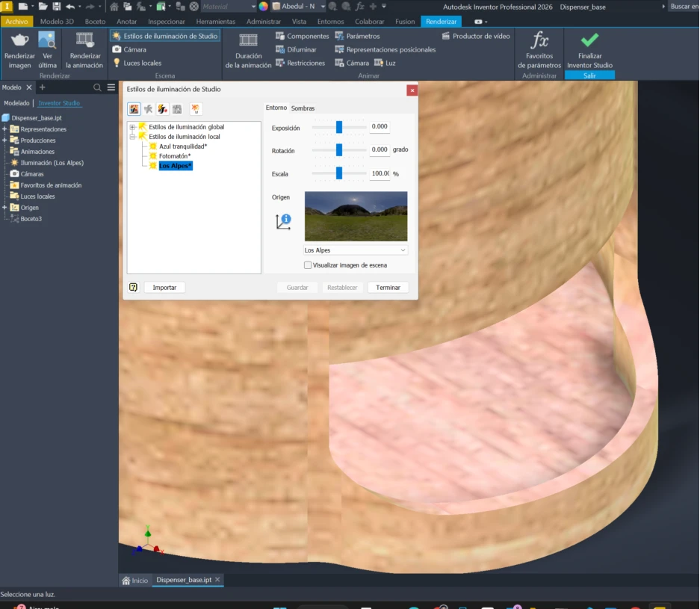Toggle Visualizar imagen de escena checkbox
This screenshot has height=609, width=700.
pyautogui.click(x=308, y=265)
